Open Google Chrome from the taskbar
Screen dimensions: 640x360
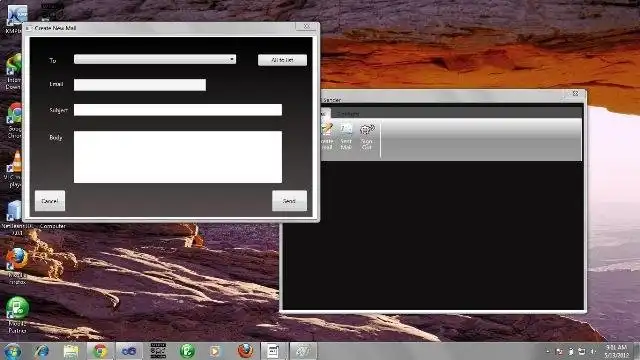click(x=100, y=351)
